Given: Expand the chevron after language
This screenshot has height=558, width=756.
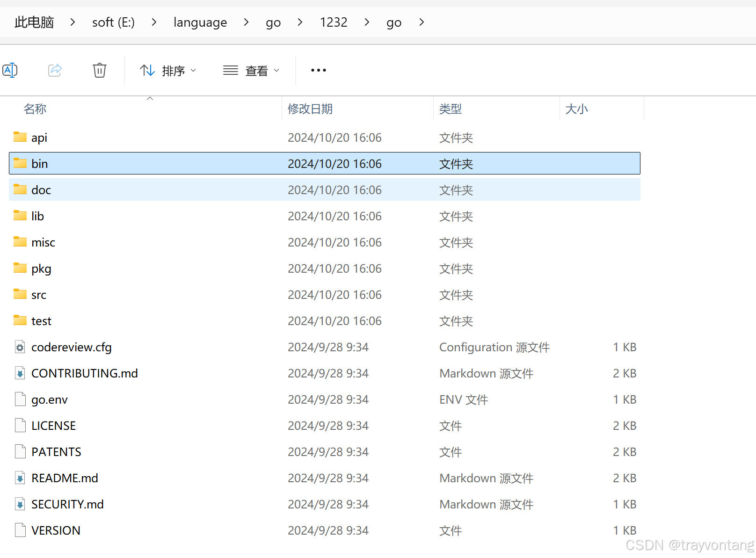Looking at the screenshot, I should pyautogui.click(x=246, y=22).
